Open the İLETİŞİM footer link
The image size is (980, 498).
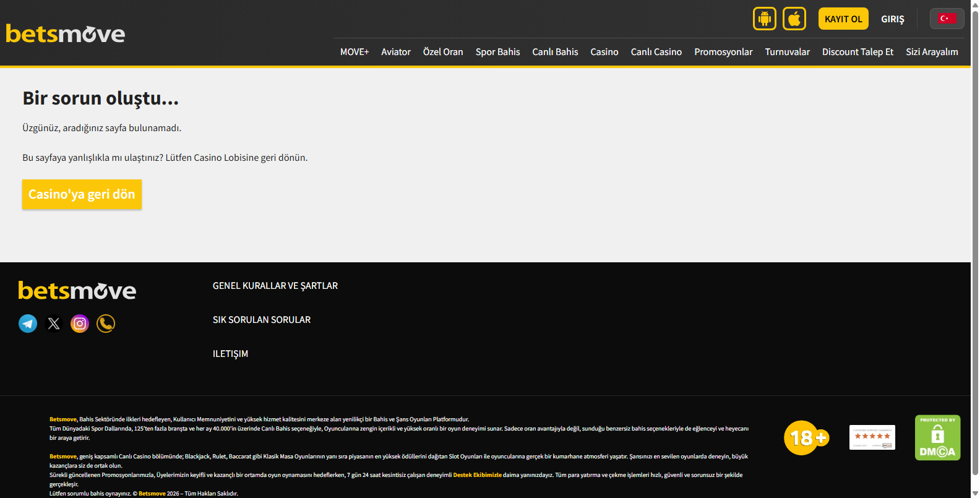pyautogui.click(x=230, y=354)
